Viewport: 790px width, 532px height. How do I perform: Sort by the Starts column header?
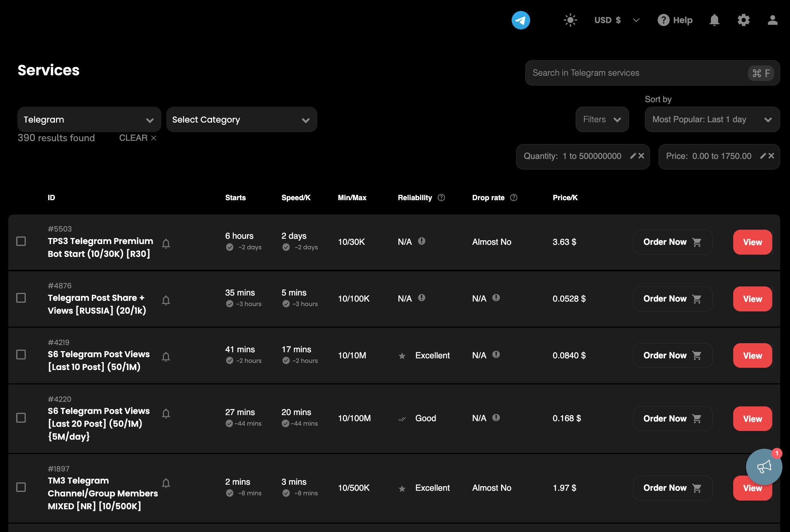(x=235, y=198)
